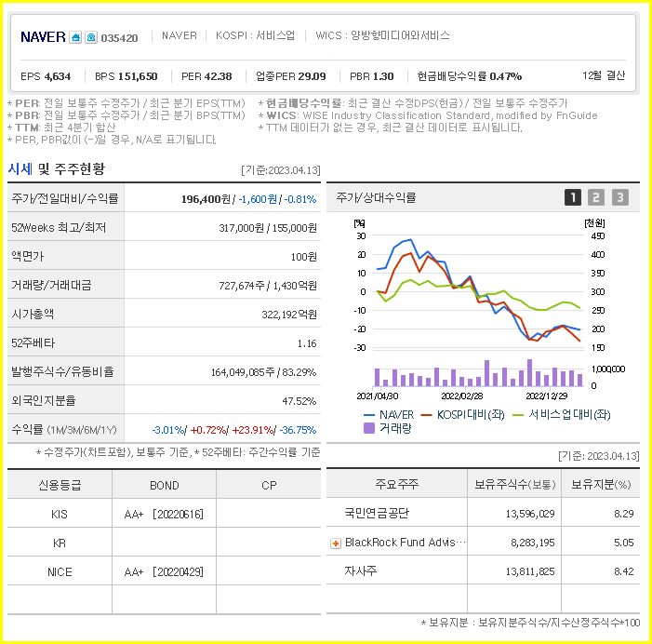Select the EPS value 4,634
The width and height of the screenshot is (652, 644).
(58, 76)
